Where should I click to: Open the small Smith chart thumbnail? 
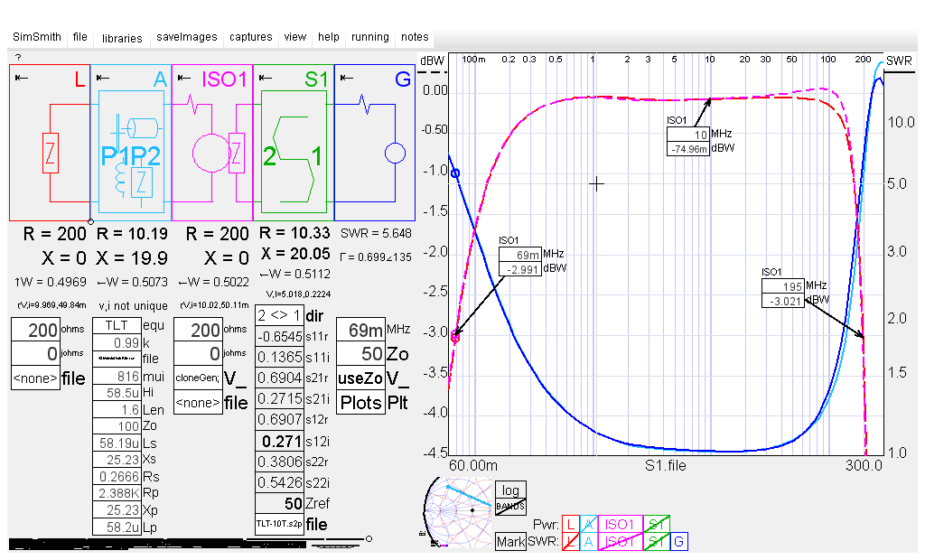coord(458,511)
